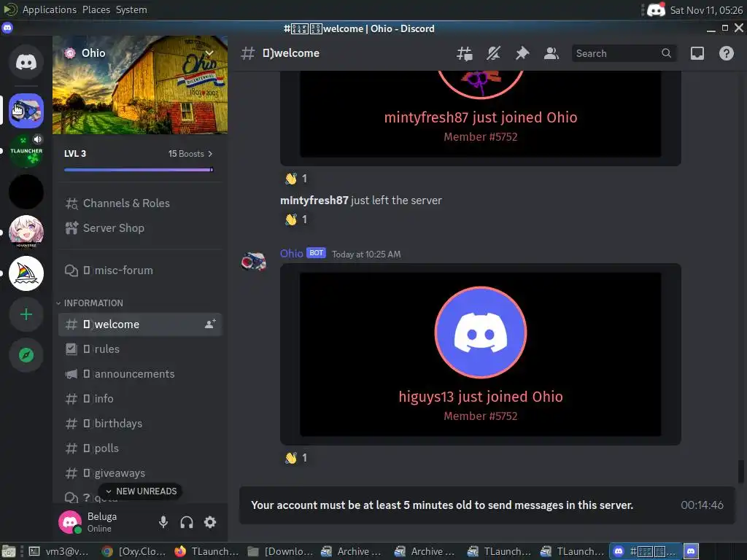Click 'Today at 10:25 AM' timestamp
747x560 pixels.
pyautogui.click(x=366, y=254)
